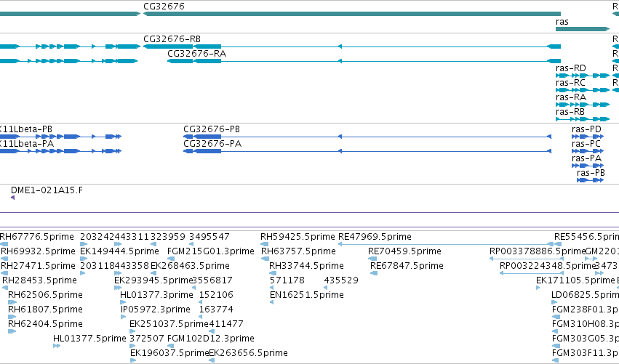Image resolution: width=619 pixels, height=364 pixels.
Task: Select the RE47969.5prime label
Action: coord(375,237)
